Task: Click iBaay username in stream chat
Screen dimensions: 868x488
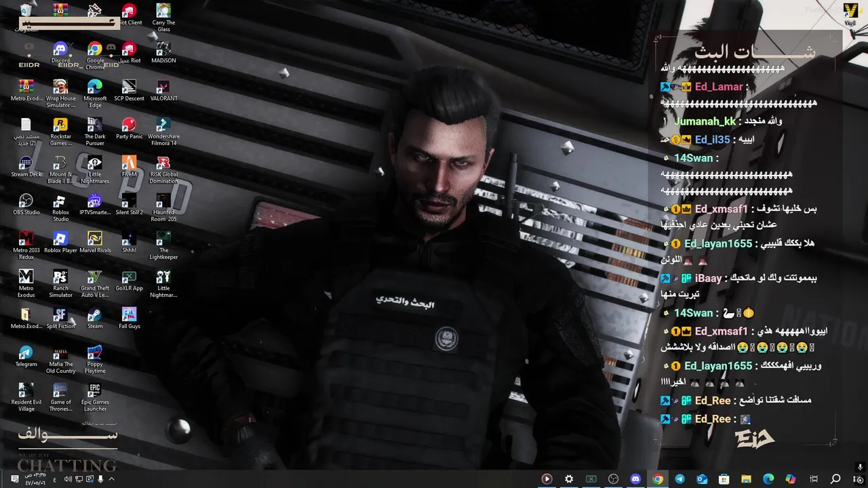Action: click(x=709, y=279)
